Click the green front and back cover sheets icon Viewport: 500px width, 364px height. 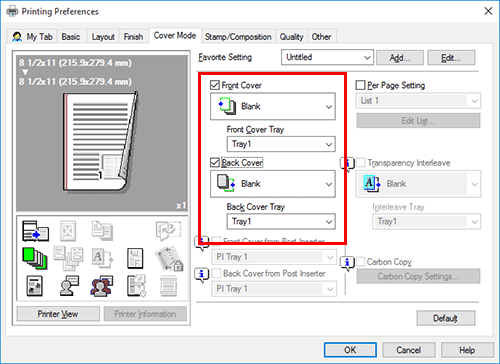click(35, 258)
